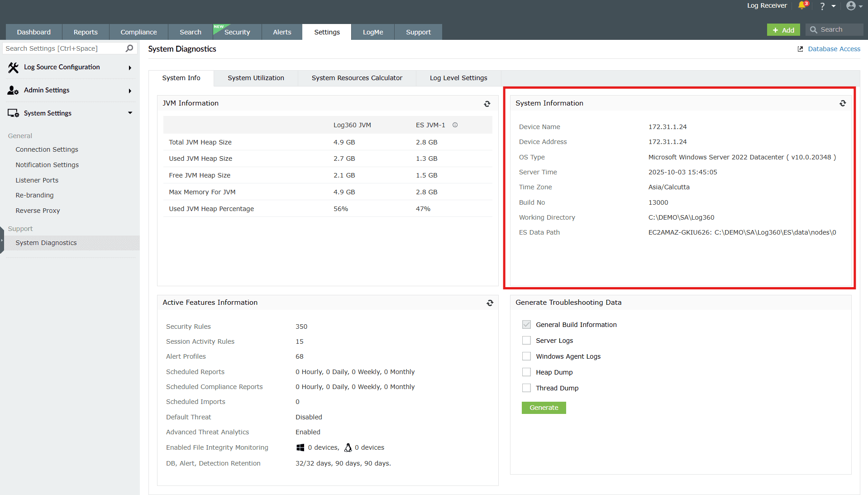The height and width of the screenshot is (495, 868).
Task: Open Listener Ports in sidebar
Action: [37, 180]
